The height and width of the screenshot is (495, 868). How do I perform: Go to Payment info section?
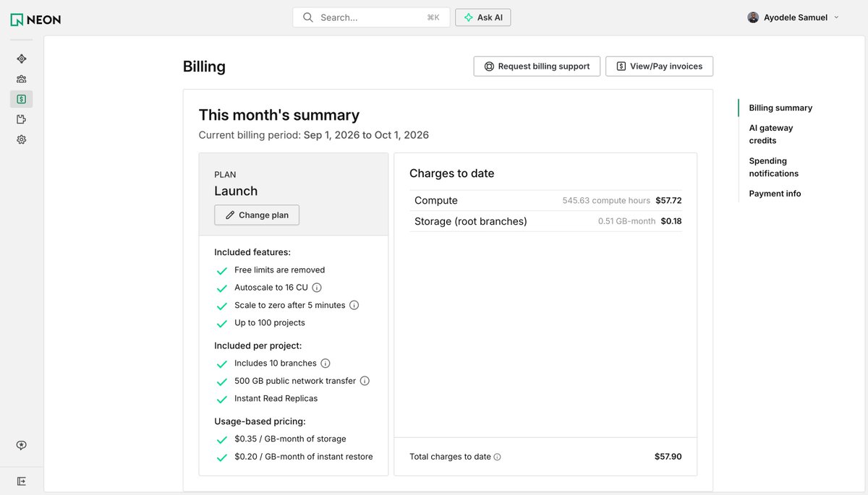(x=775, y=194)
